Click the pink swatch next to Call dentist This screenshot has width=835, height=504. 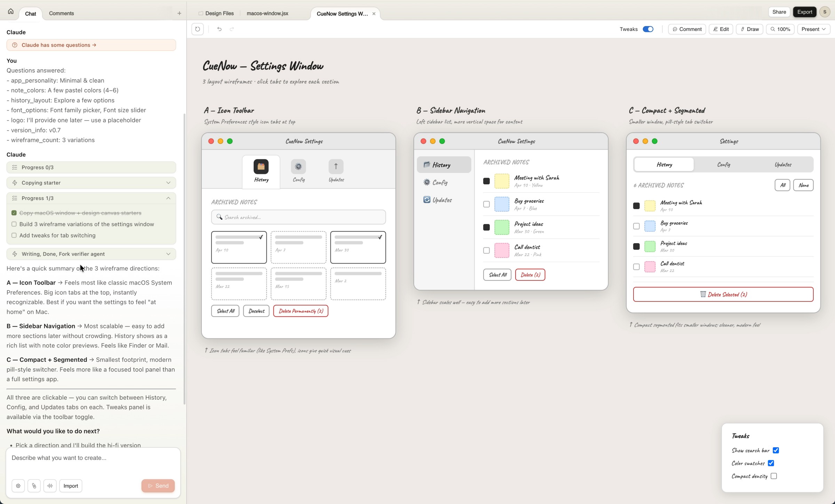pos(502,250)
